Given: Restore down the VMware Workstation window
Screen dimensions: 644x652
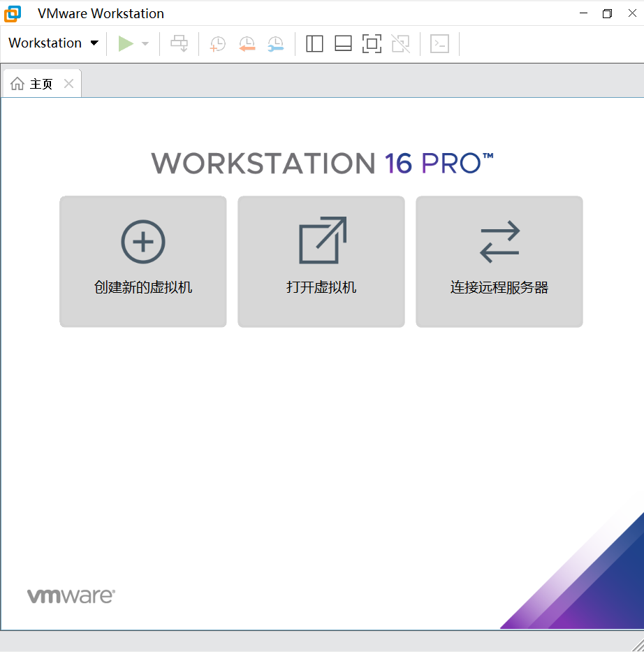Looking at the screenshot, I should 607,13.
